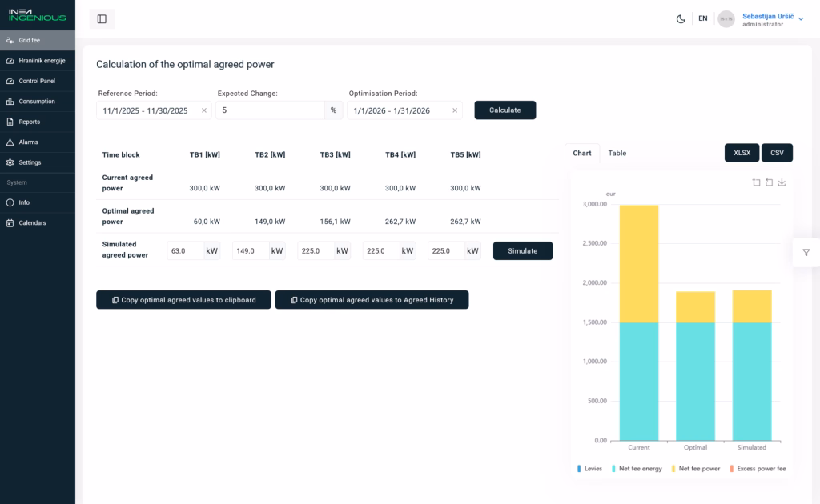Switch to dark mode moon icon
The image size is (820, 504).
point(681,19)
